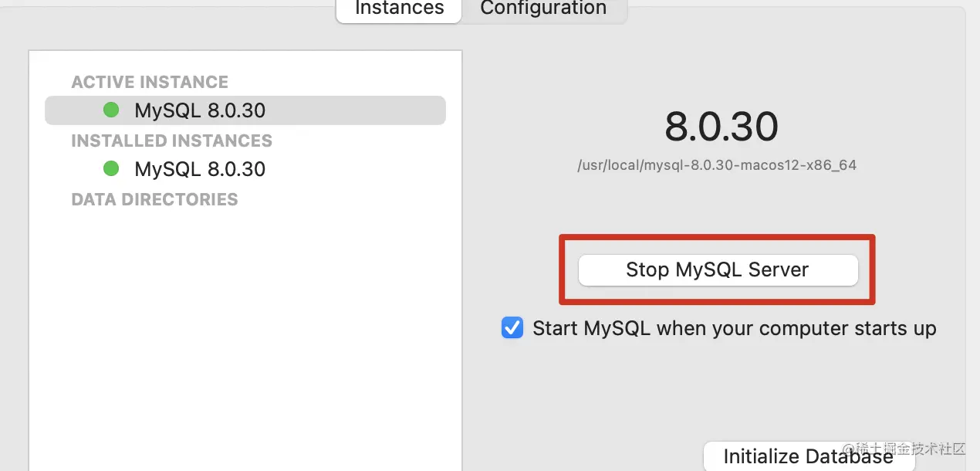The image size is (980, 471).
Task: Click the large 8.0.30 version heading
Action: [721, 127]
